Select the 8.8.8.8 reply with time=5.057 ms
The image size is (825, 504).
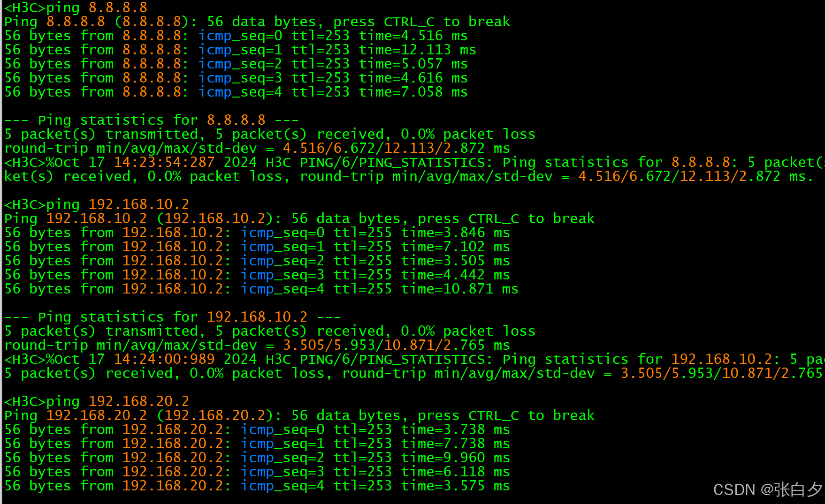(x=236, y=64)
